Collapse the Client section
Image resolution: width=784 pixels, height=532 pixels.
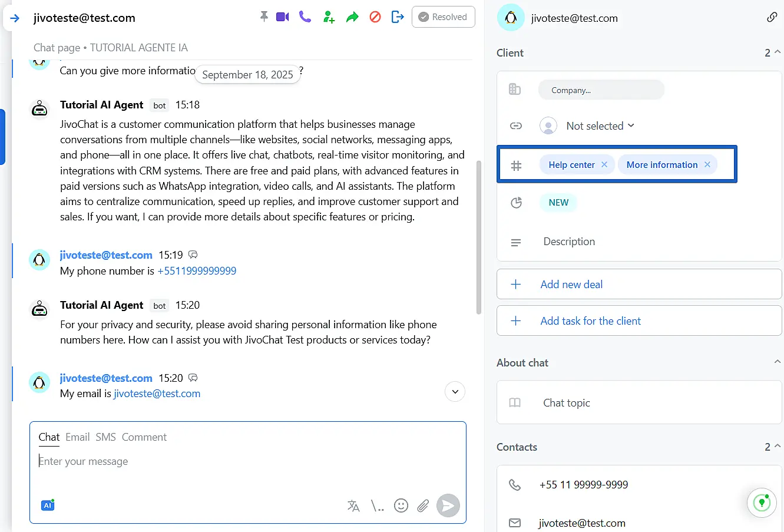click(778, 52)
